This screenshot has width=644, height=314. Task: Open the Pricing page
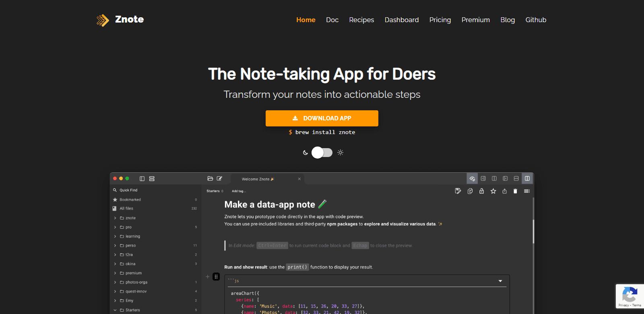[x=440, y=20]
